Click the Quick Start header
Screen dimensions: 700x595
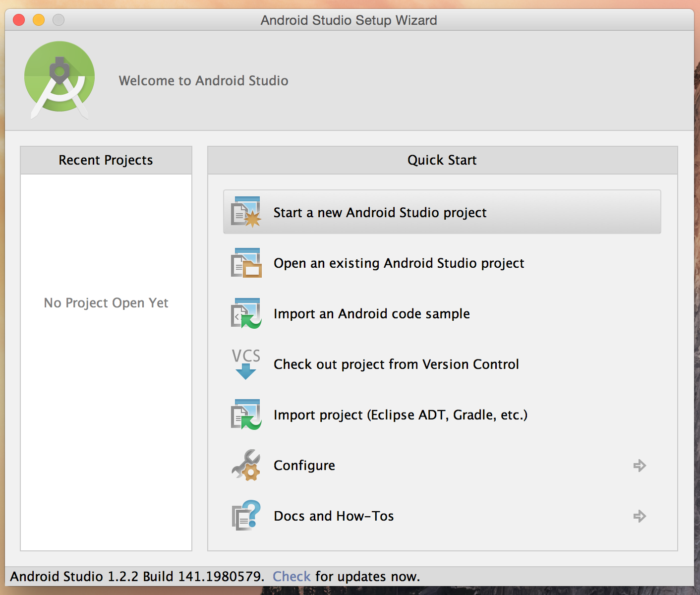[442, 160]
